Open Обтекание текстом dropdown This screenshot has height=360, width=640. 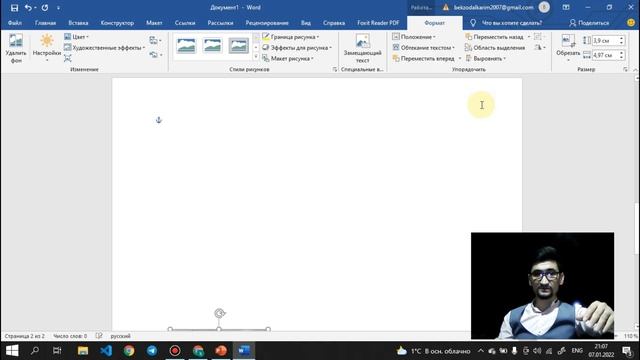(423, 48)
